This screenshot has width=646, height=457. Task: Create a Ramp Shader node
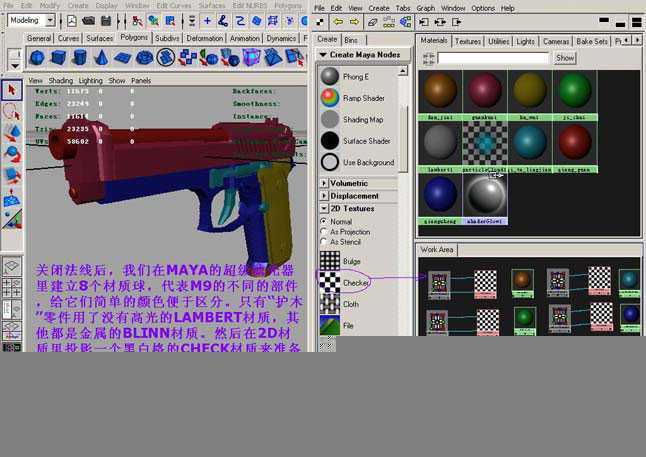pyautogui.click(x=353, y=98)
